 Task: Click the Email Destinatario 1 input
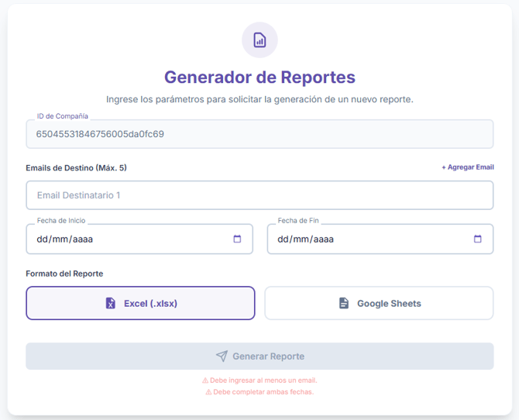coord(259,195)
